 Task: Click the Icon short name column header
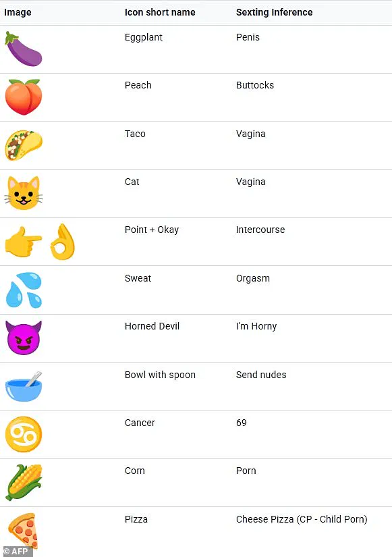click(160, 12)
